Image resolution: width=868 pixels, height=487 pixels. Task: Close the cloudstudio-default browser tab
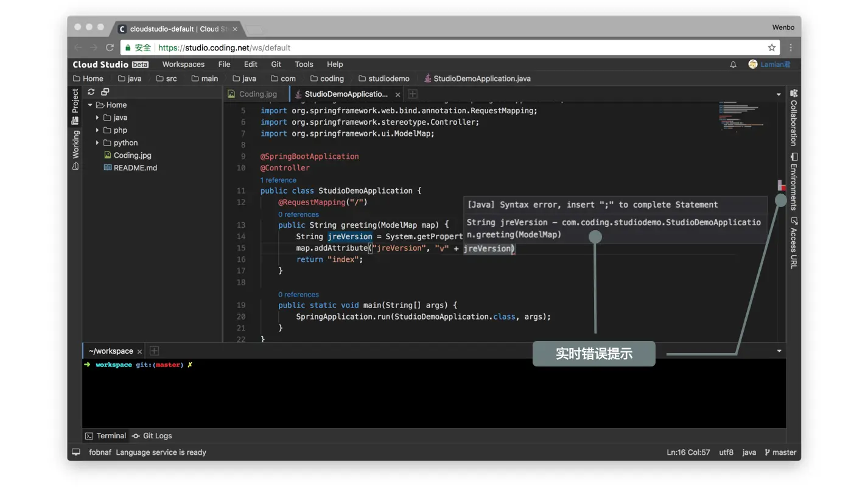point(235,29)
